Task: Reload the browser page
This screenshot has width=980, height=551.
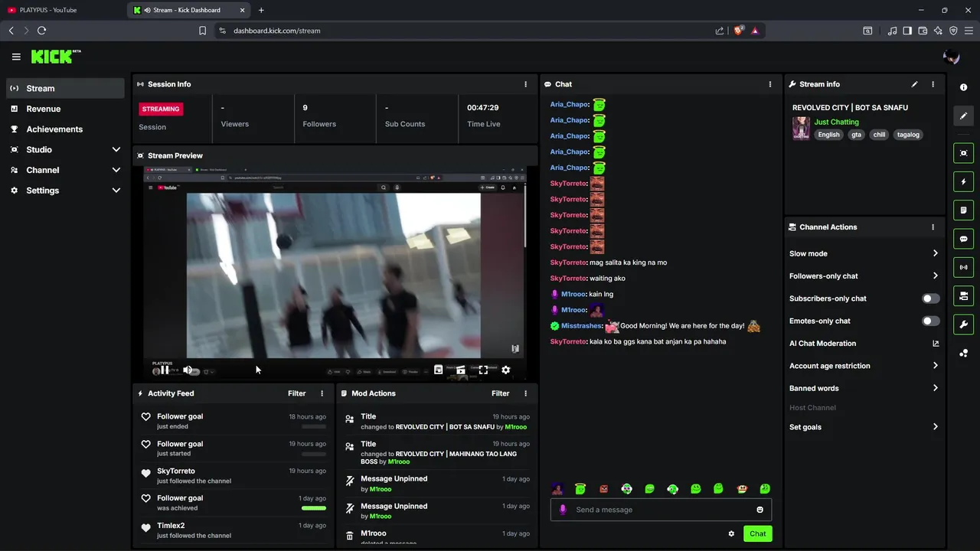Action: 41,31
